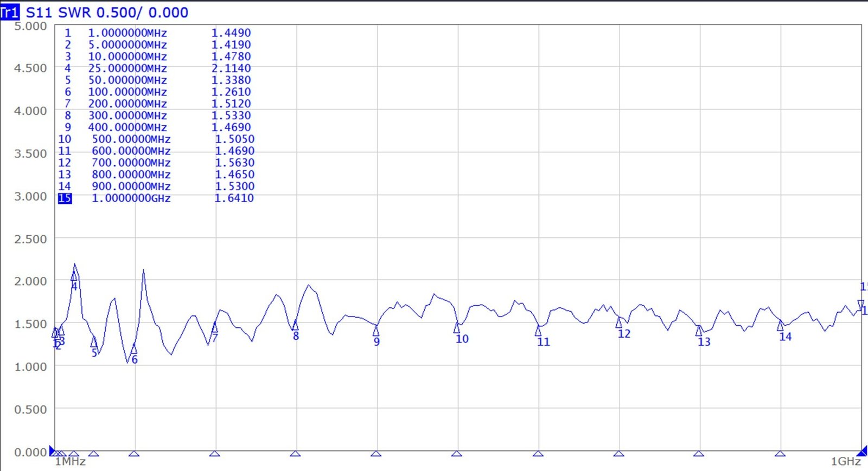Select marker 8 triangle on the trace
Viewport: 868px width, 471px height.
295,325
